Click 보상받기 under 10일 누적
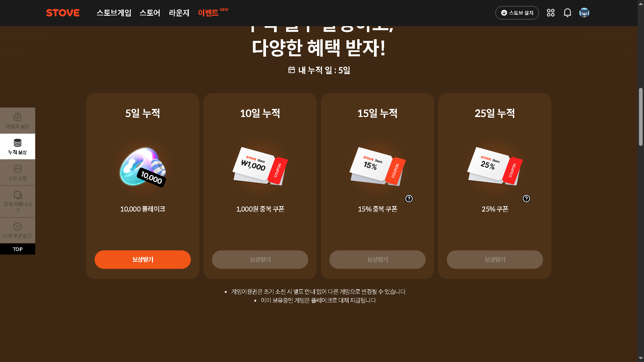 [260, 259]
